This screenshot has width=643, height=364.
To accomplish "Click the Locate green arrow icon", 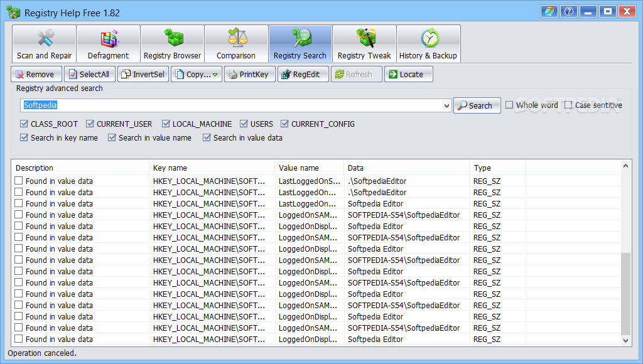I will 393,74.
